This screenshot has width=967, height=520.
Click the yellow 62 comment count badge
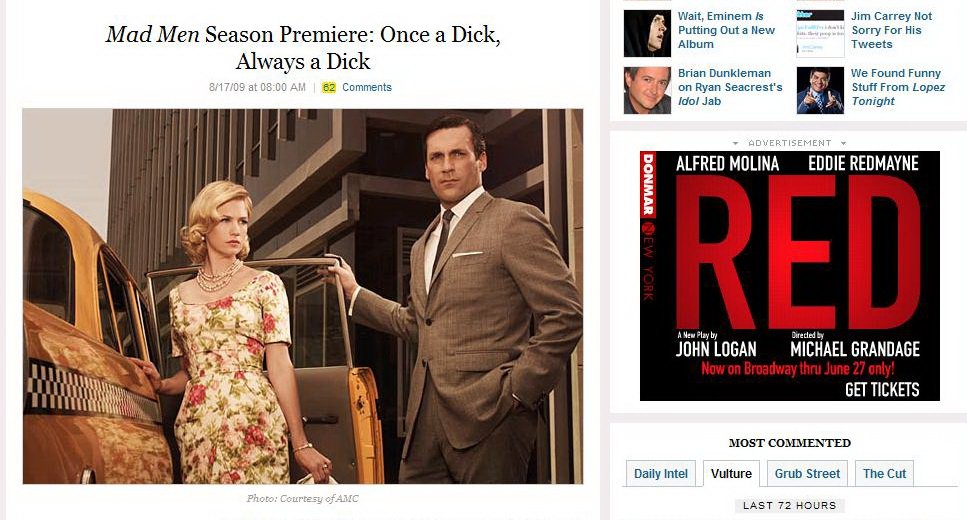click(x=329, y=88)
